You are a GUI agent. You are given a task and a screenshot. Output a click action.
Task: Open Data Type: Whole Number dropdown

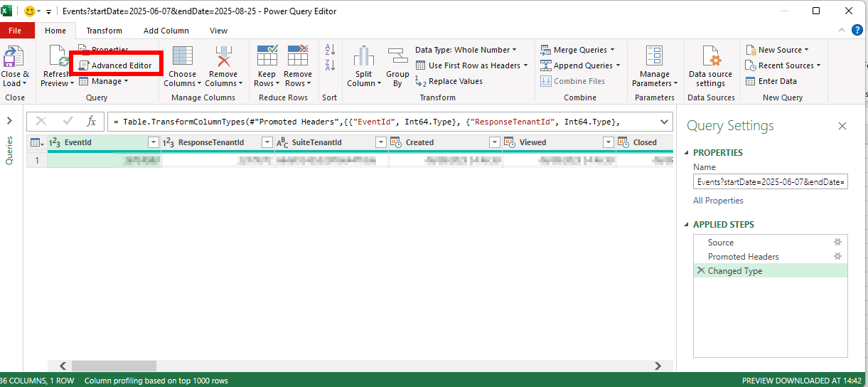[x=466, y=50]
